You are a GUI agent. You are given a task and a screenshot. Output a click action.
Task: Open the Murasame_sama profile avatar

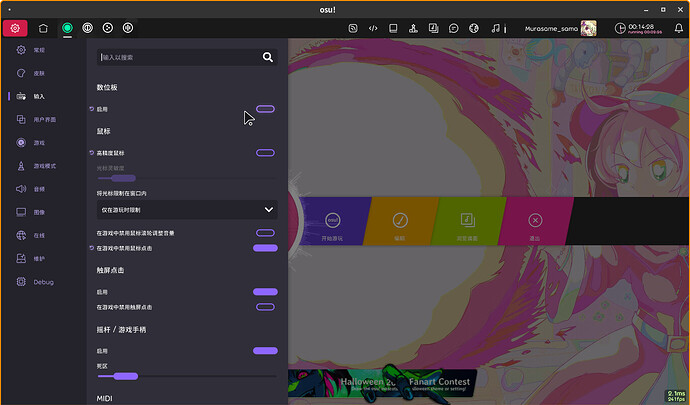point(588,29)
